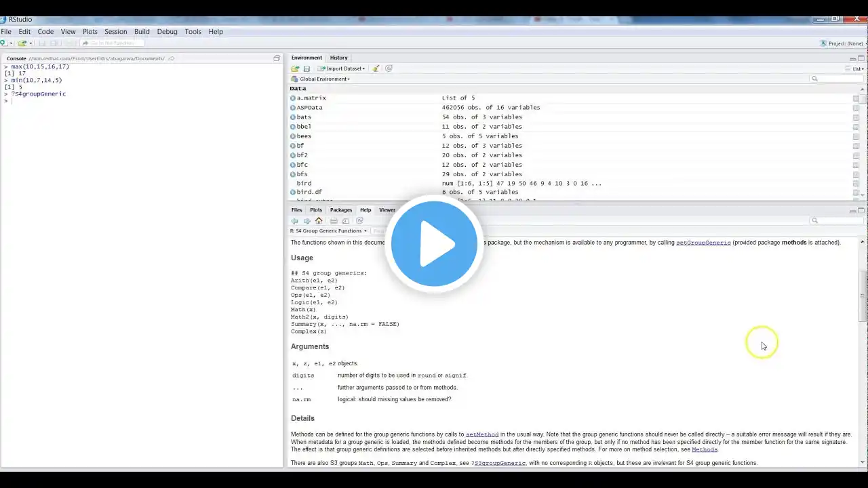Screen dimensions: 868x488
Task: Expand the bees data frame
Action: click(293, 136)
